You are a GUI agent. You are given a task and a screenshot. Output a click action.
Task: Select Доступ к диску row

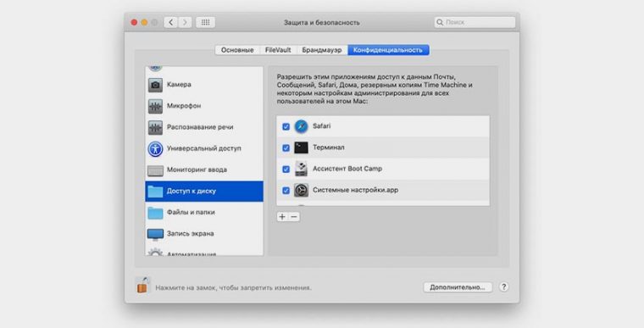click(x=204, y=192)
